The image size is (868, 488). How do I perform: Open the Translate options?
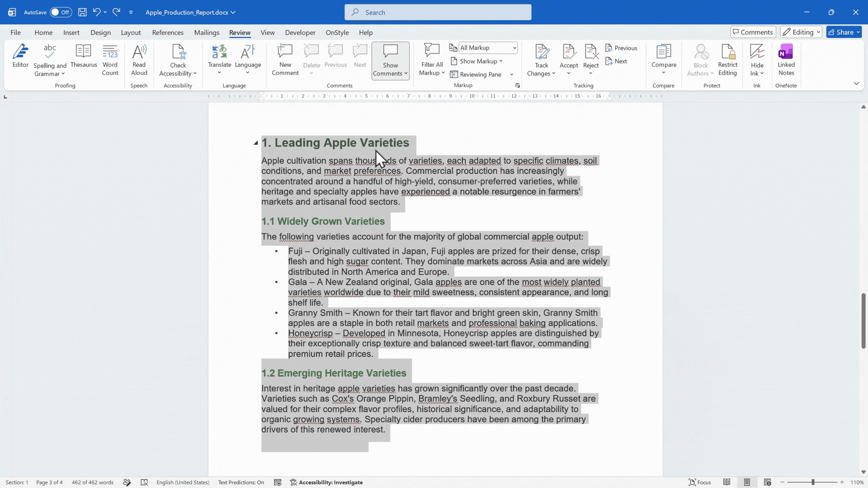tap(219, 60)
